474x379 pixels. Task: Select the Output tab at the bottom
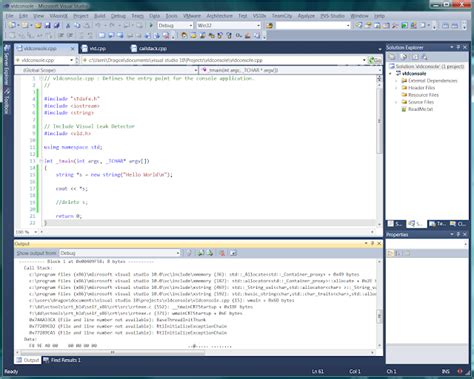pyautogui.click(x=28, y=360)
